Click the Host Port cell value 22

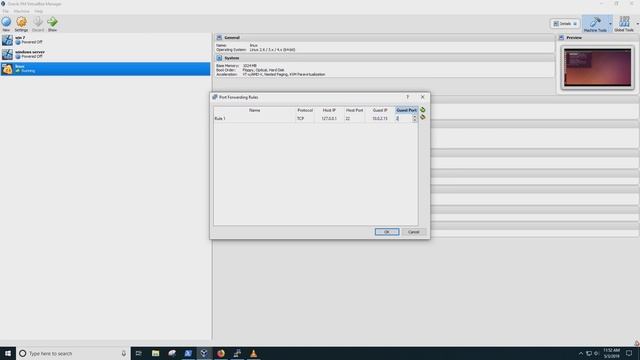[354, 118]
